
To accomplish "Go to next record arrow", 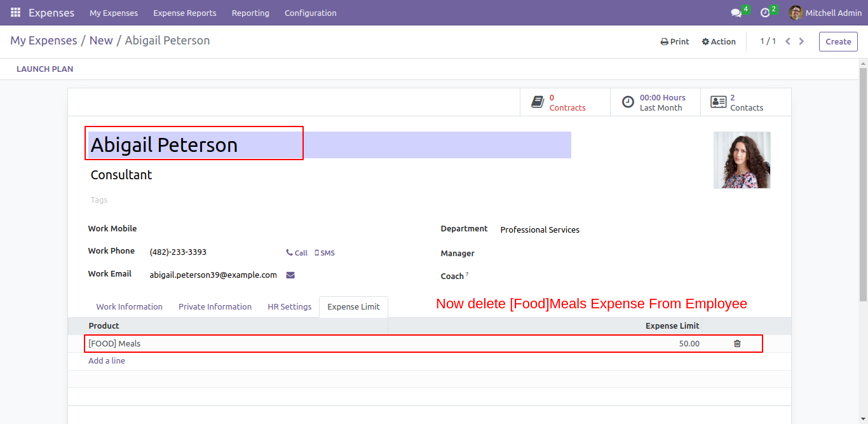I will coord(801,41).
